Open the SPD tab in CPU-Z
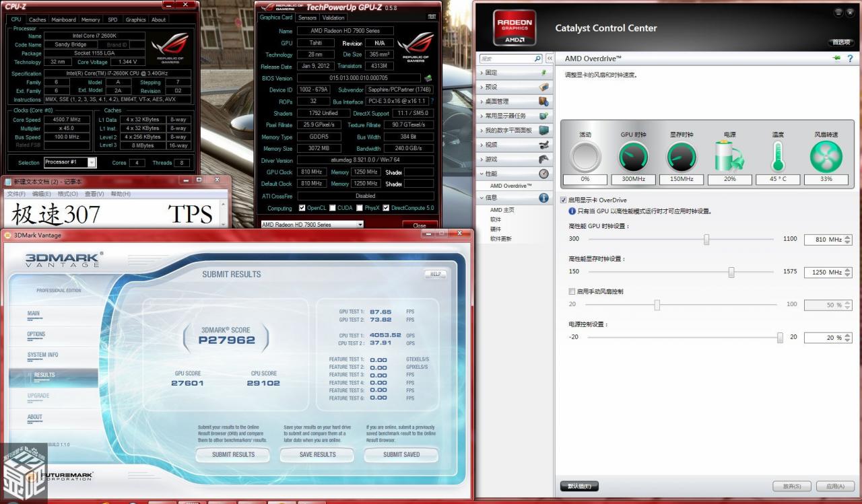862x504 pixels. [x=112, y=20]
